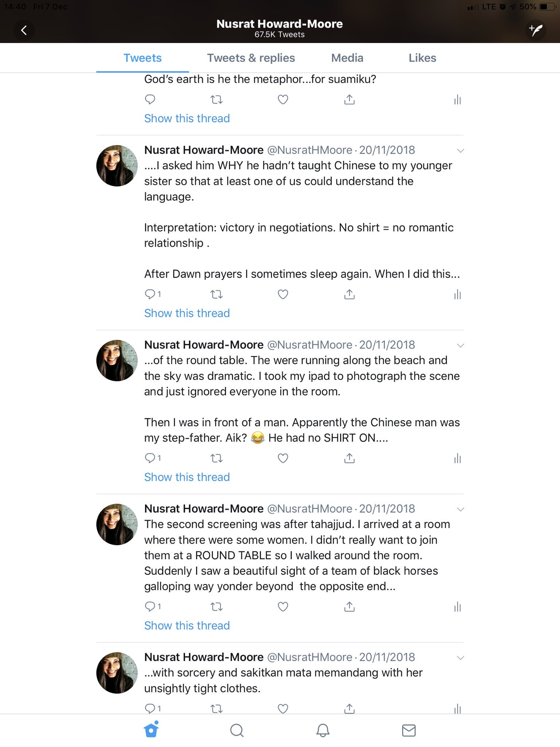Retweet the 'He had no SHIRT ON' tweet
The width and height of the screenshot is (560, 747).
coord(217,458)
